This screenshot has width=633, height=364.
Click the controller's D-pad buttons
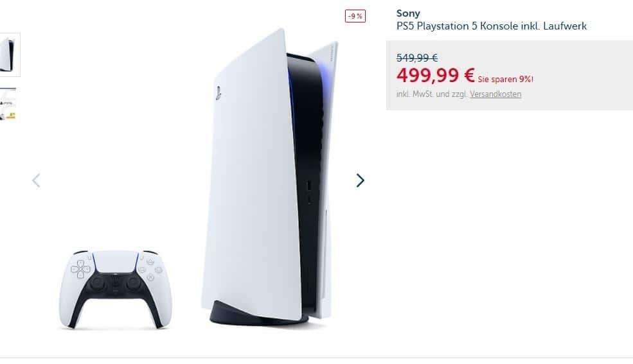point(81,269)
